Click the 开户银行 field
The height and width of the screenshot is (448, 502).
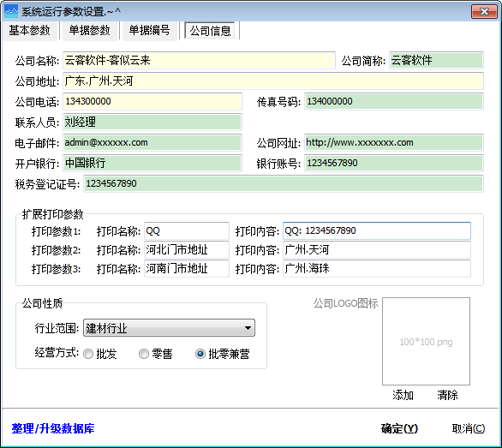pyautogui.click(x=152, y=163)
